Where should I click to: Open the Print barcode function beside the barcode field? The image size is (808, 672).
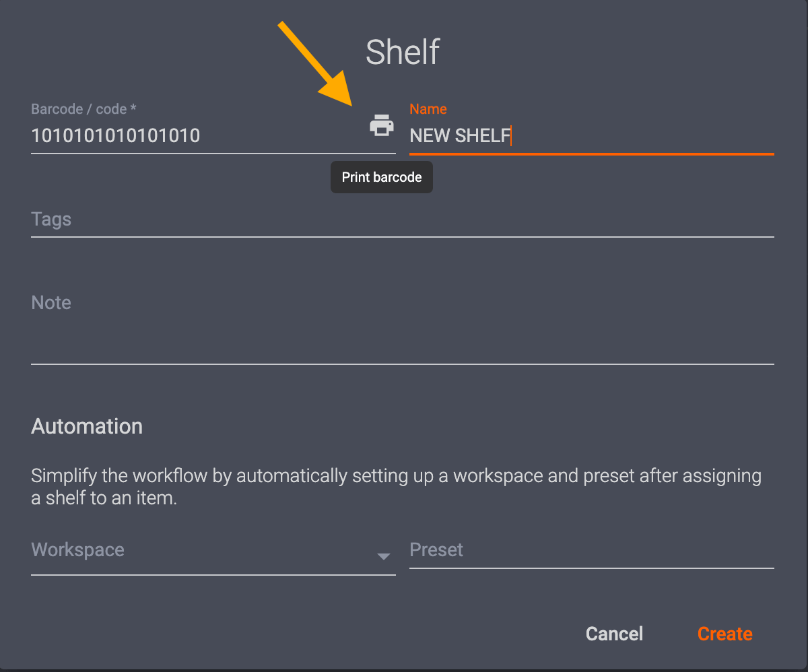(382, 125)
